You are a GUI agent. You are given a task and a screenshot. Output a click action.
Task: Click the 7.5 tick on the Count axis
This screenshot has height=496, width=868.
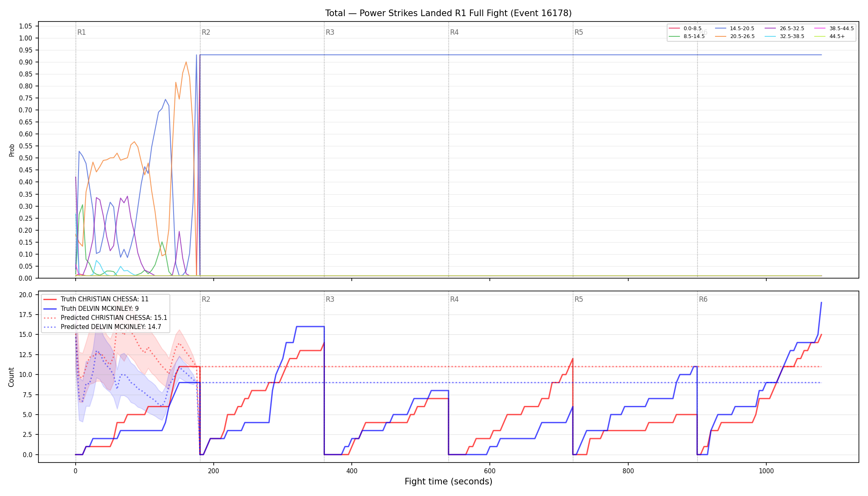point(27,395)
